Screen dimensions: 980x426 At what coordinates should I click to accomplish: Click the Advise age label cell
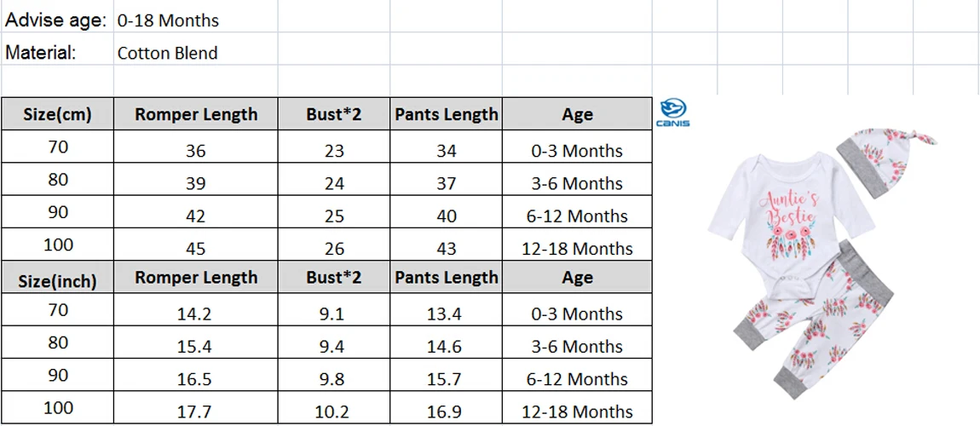click(57, 20)
